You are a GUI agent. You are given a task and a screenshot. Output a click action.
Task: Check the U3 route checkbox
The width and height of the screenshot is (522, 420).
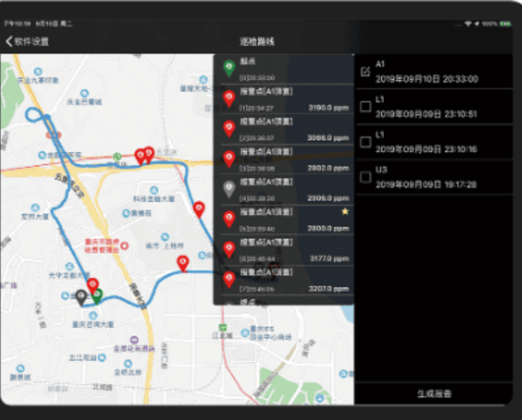click(365, 177)
